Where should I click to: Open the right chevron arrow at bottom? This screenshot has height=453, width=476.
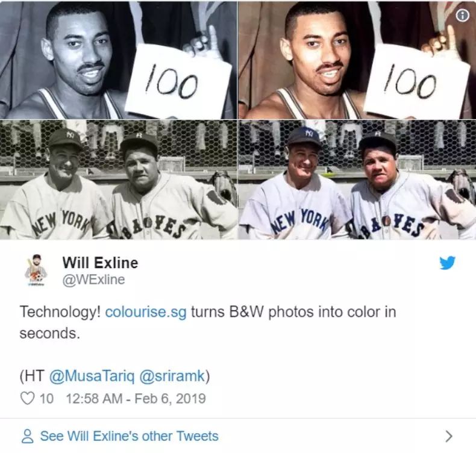tap(449, 436)
